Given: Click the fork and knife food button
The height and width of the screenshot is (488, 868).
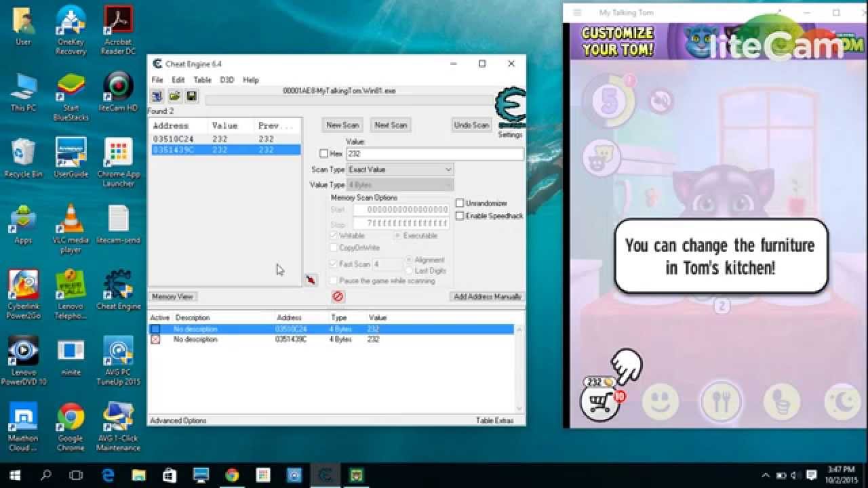Looking at the screenshot, I should click(x=722, y=401).
